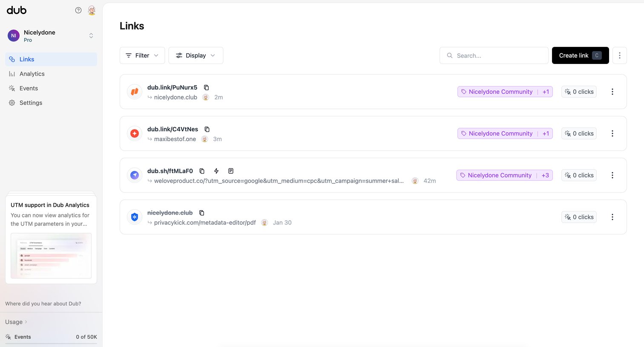Open options menu for dub.sh/ftMLaF0 row
644x347 pixels.
pos(612,175)
